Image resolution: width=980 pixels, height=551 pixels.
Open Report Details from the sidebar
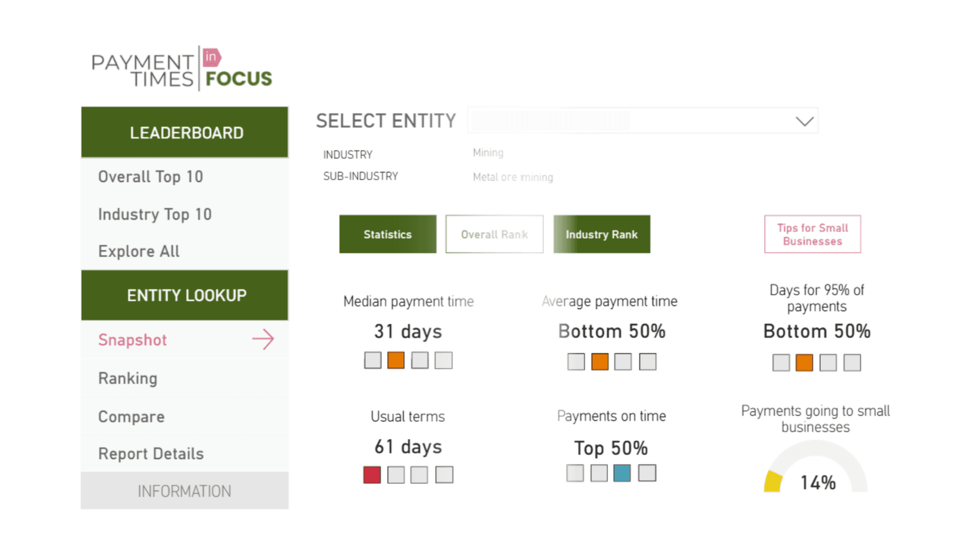pos(150,453)
